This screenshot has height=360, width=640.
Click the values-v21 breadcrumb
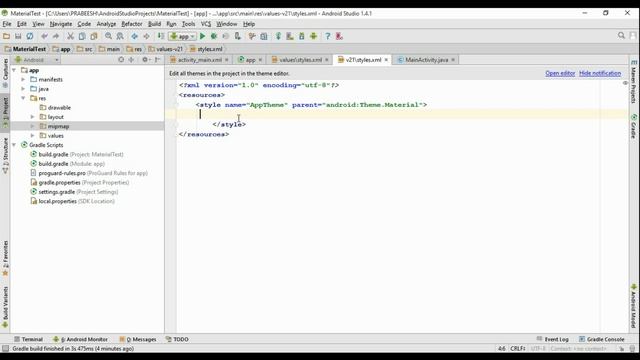point(165,49)
